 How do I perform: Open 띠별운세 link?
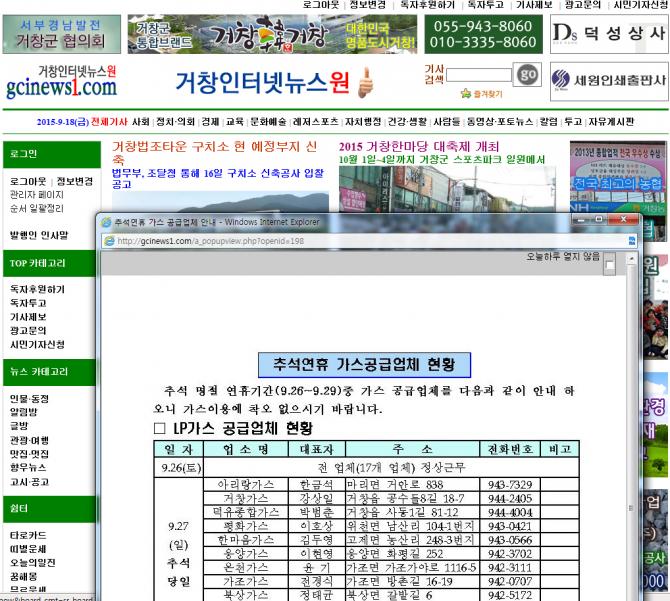pos(28,549)
